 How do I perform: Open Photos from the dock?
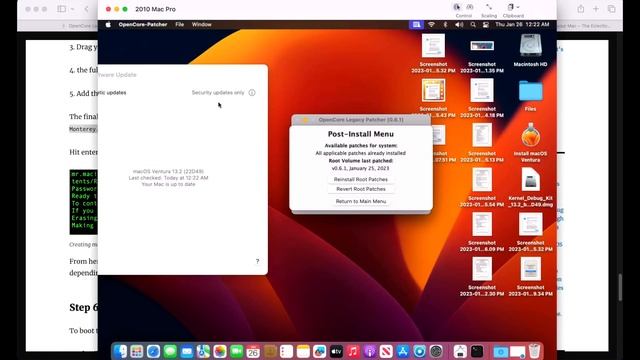220,351
